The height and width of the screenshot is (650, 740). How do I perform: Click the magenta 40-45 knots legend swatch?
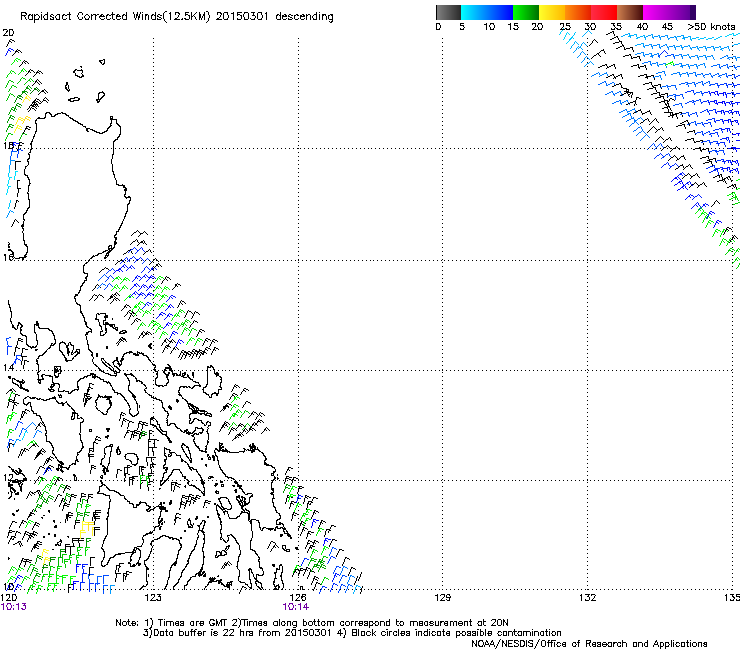tap(656, 12)
